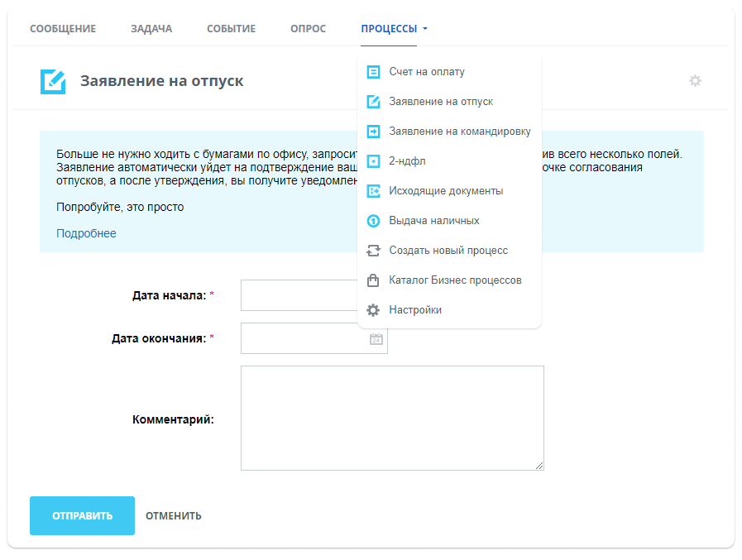Click the Отправить button
Viewport: 742px width, 560px height.
(82, 515)
